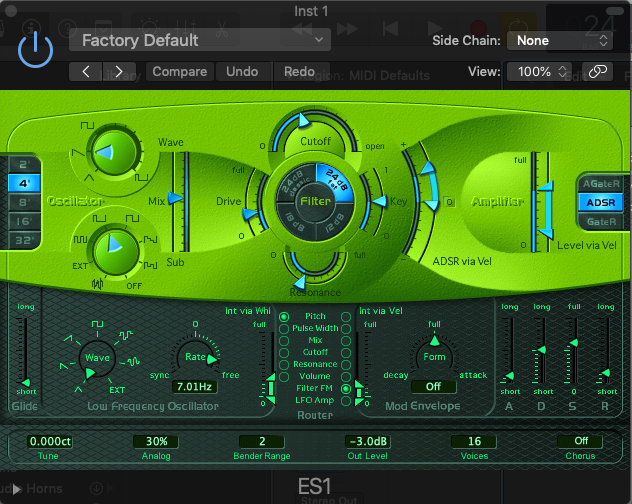This screenshot has height=504, width=632.
Task: Enable Mod Envelope routing to LFO Amp
Action: tap(346, 401)
